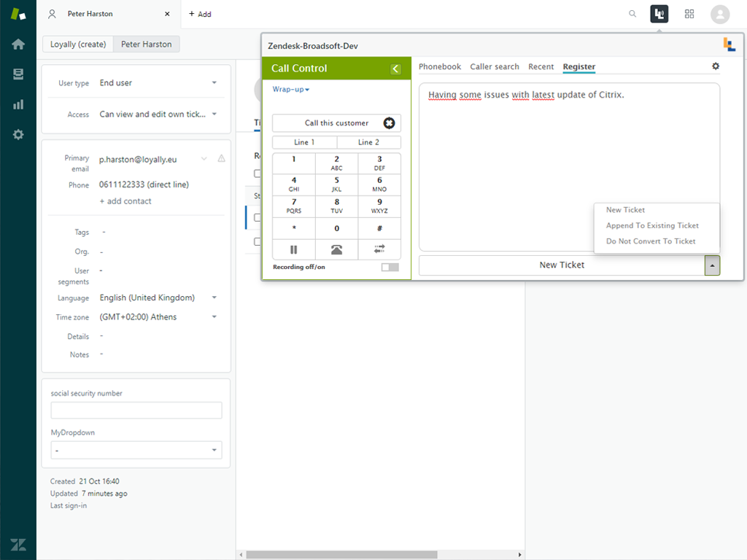Toggle the Recording off/on switch
Screen dimensions: 747x560
[x=390, y=268]
